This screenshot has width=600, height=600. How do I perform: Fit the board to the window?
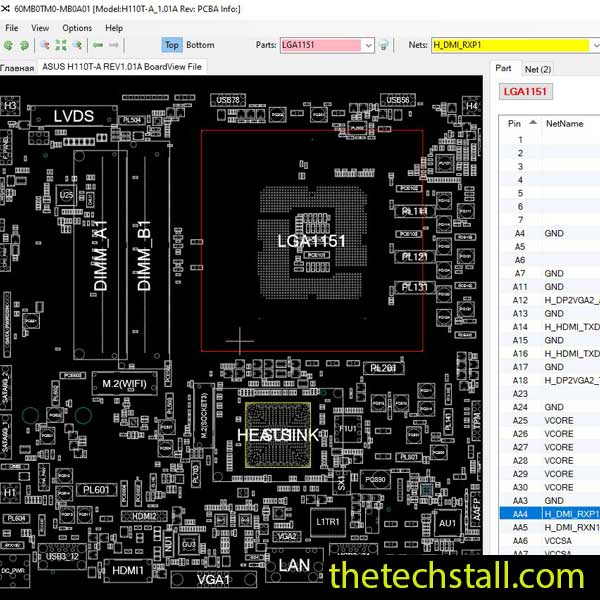pos(61,46)
